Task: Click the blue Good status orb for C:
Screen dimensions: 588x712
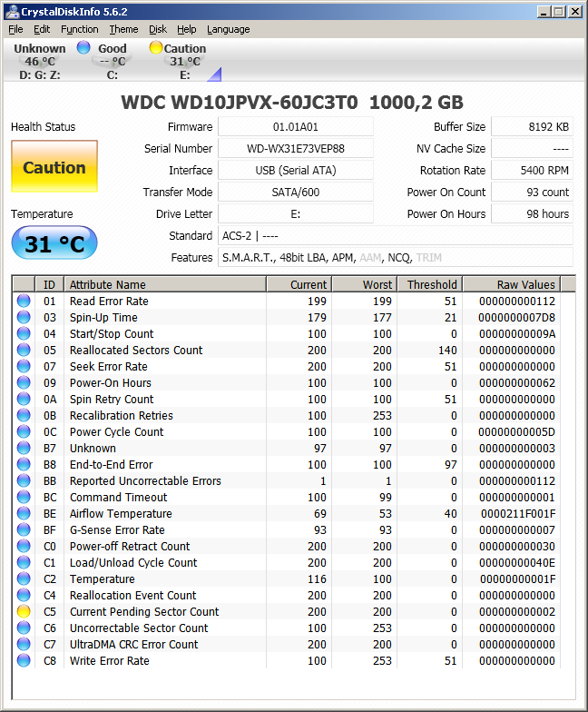Action: click(x=83, y=47)
